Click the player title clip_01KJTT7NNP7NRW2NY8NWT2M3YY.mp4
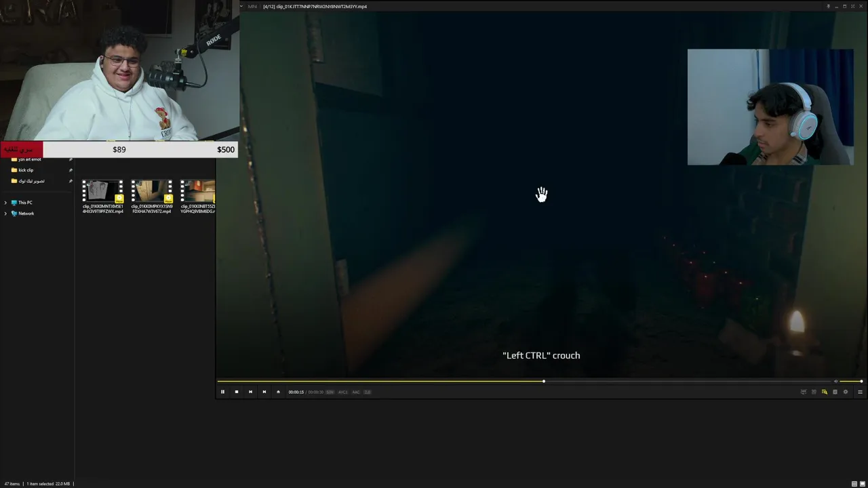The height and width of the screenshot is (488, 868). (x=321, y=6)
